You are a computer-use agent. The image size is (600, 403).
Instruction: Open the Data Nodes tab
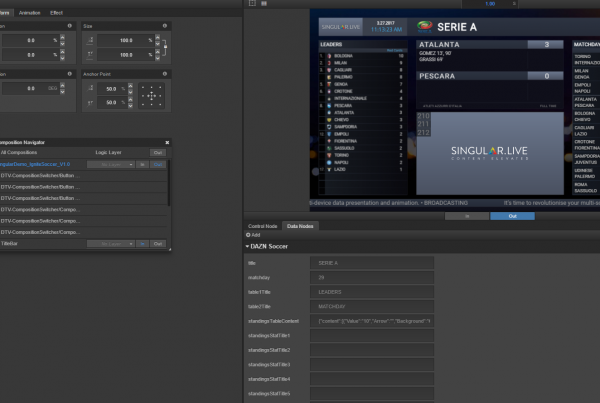point(300,226)
